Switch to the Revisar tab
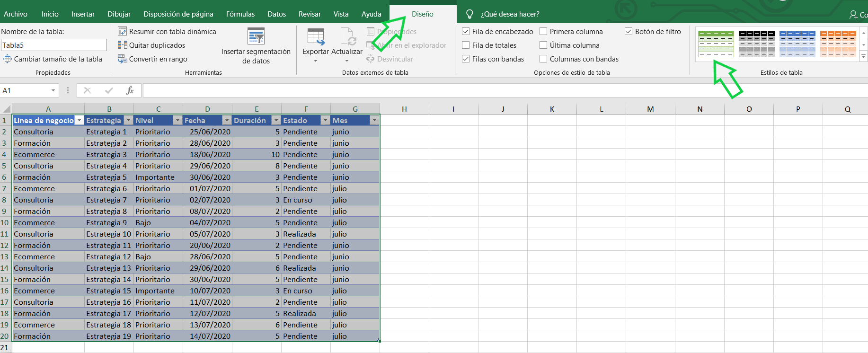 coord(310,14)
